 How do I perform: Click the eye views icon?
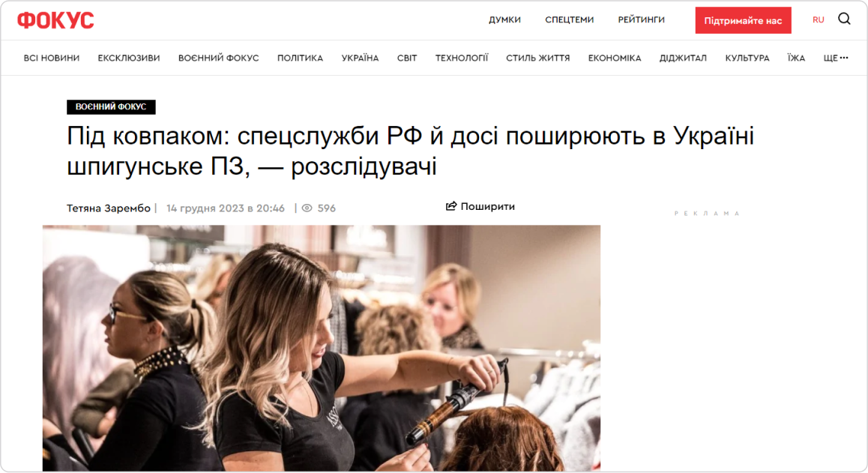(307, 208)
